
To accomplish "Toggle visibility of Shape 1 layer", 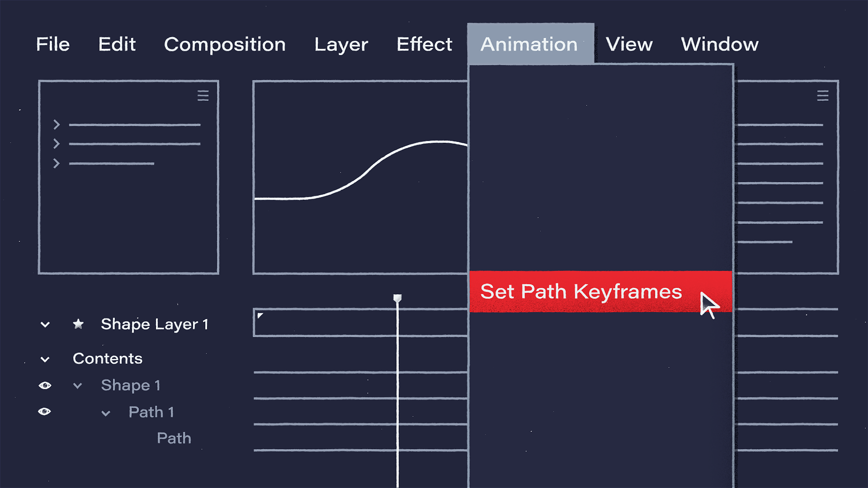I will (x=45, y=385).
